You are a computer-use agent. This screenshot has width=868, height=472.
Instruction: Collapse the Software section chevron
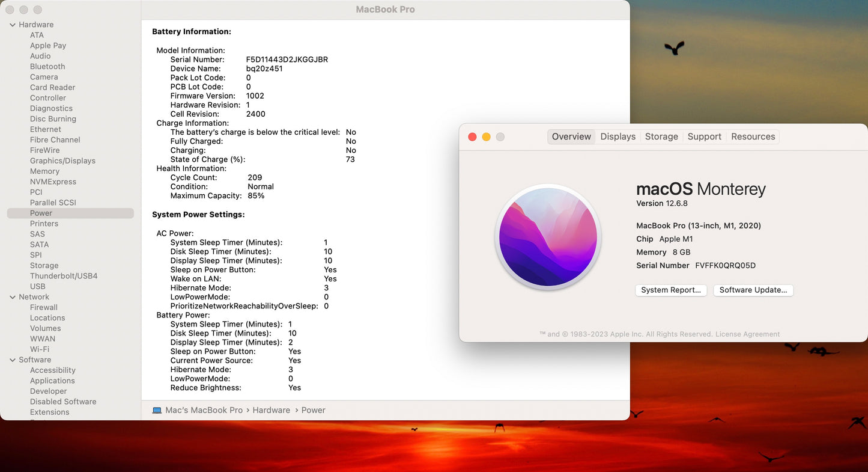tap(13, 360)
